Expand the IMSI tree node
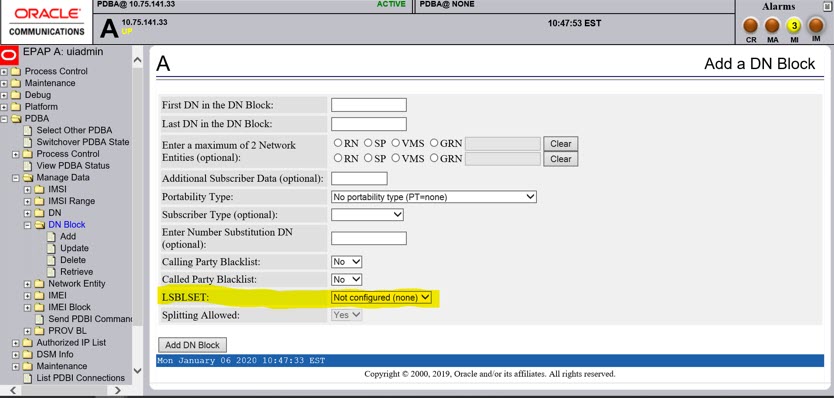 pos(28,189)
